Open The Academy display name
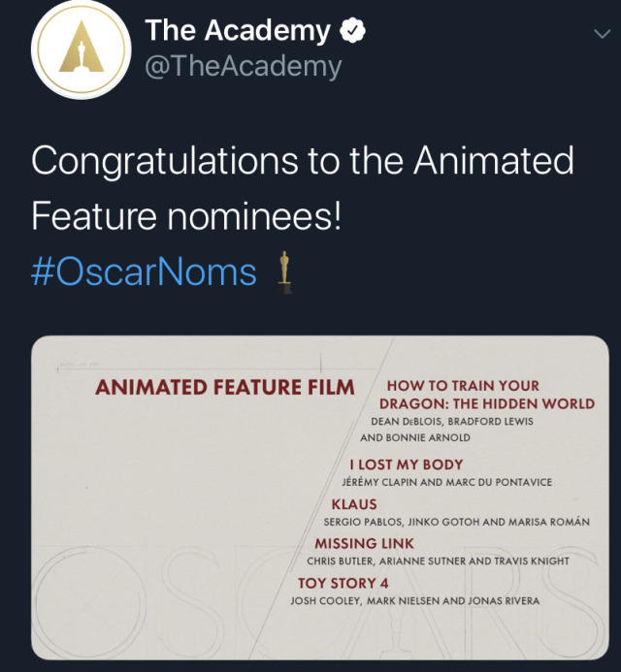This screenshot has height=672, width=621. tap(238, 30)
